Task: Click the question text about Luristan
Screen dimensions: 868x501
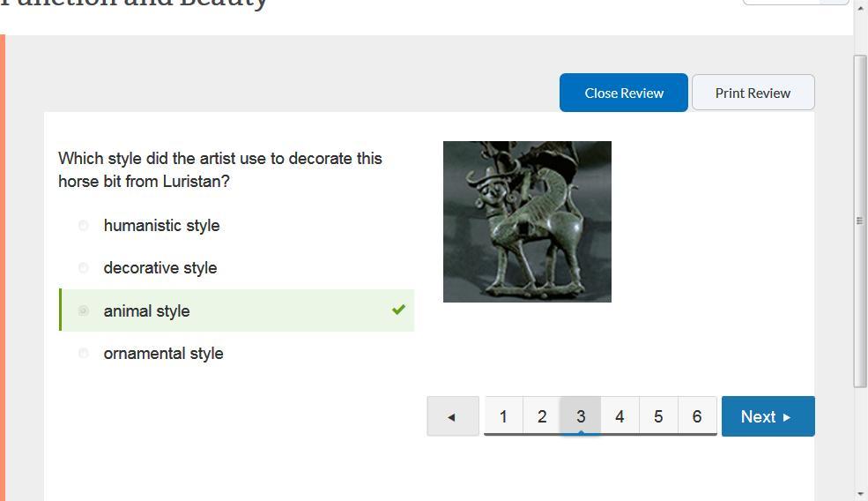Action: point(220,169)
